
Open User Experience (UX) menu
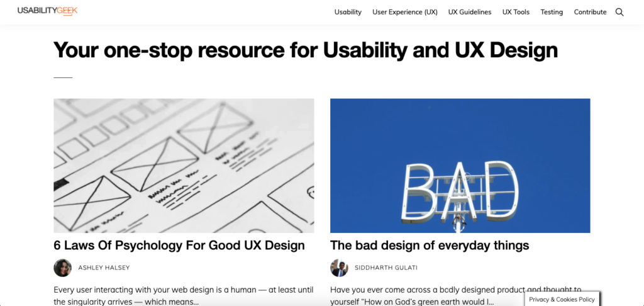tap(405, 13)
